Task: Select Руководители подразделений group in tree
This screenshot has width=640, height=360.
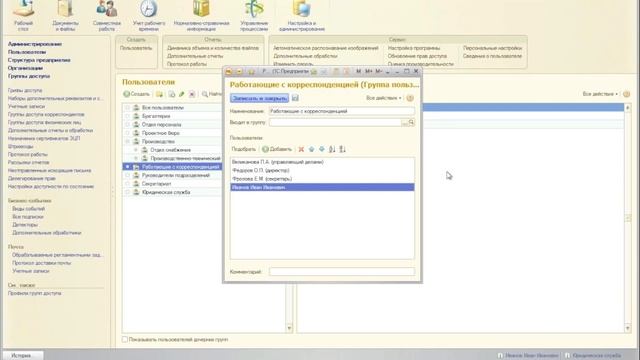Action: tap(176, 175)
